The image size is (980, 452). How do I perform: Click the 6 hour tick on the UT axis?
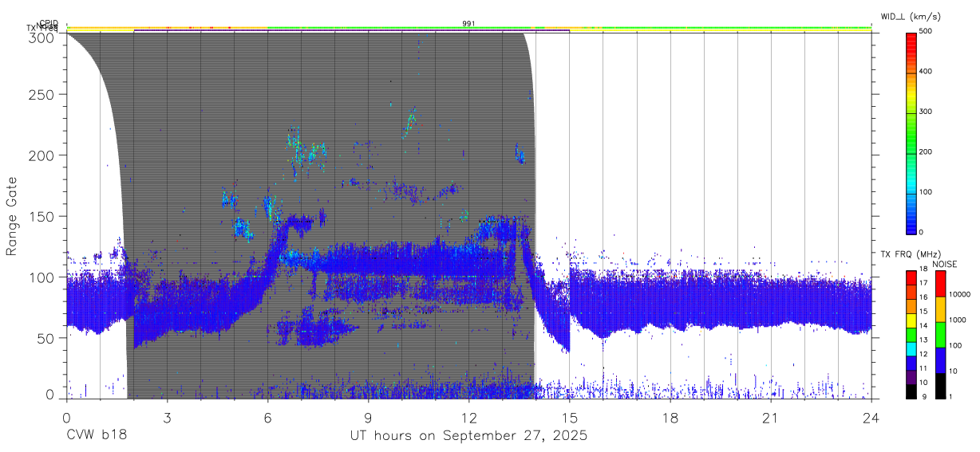(x=267, y=417)
